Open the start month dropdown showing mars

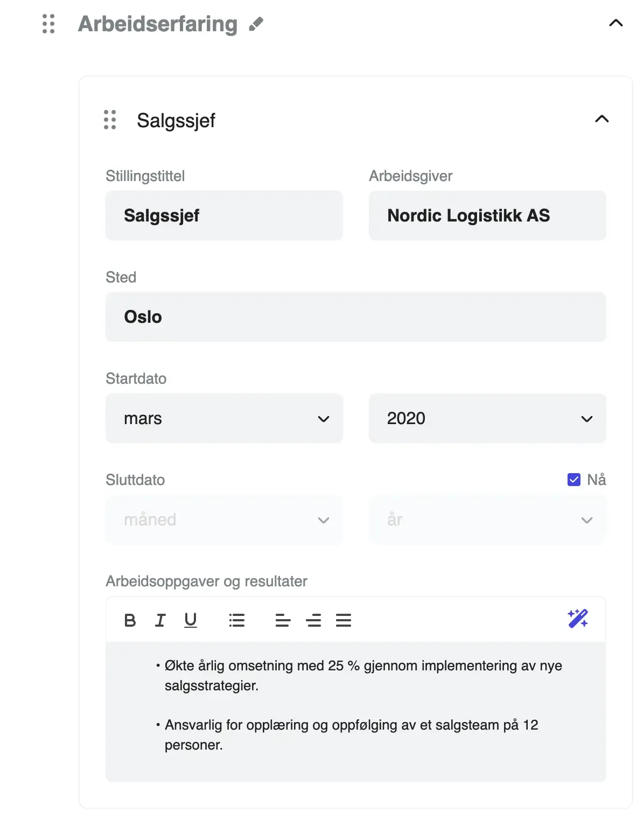pyautogui.click(x=224, y=418)
